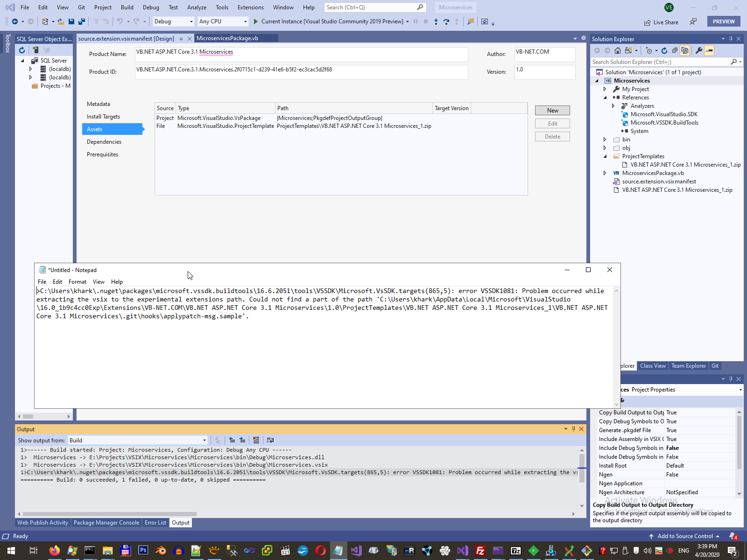This screenshot has height=560, width=747.
Task: Open the Send Feedback icon
Action: pyautogui.click(x=693, y=21)
